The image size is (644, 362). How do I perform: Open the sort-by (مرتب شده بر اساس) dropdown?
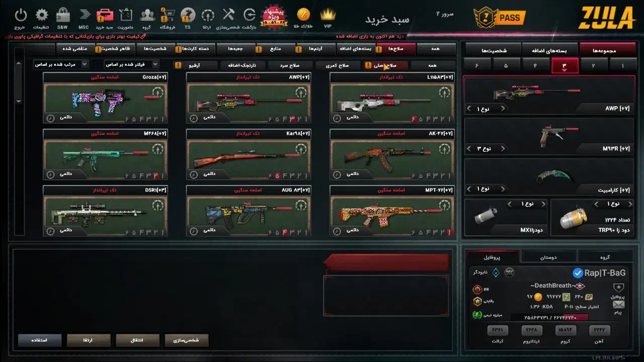pos(61,64)
